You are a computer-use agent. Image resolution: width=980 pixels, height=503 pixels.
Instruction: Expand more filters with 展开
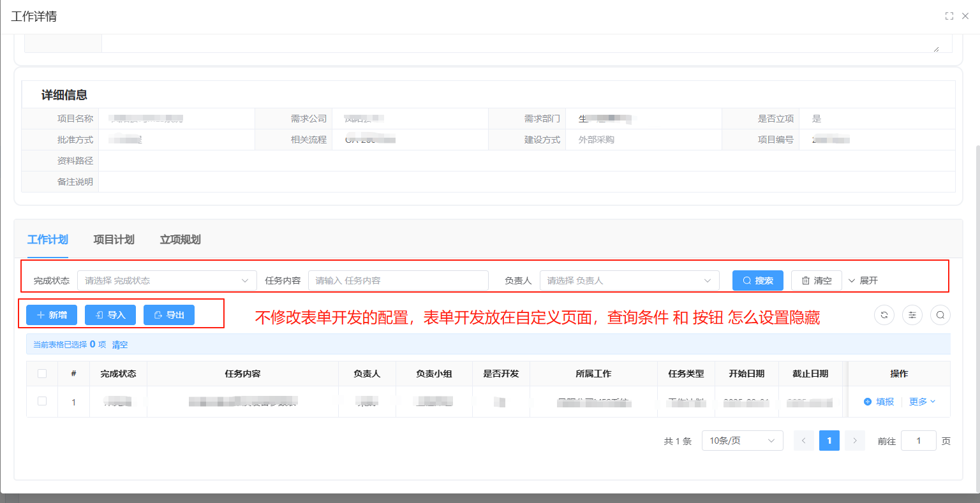(863, 281)
